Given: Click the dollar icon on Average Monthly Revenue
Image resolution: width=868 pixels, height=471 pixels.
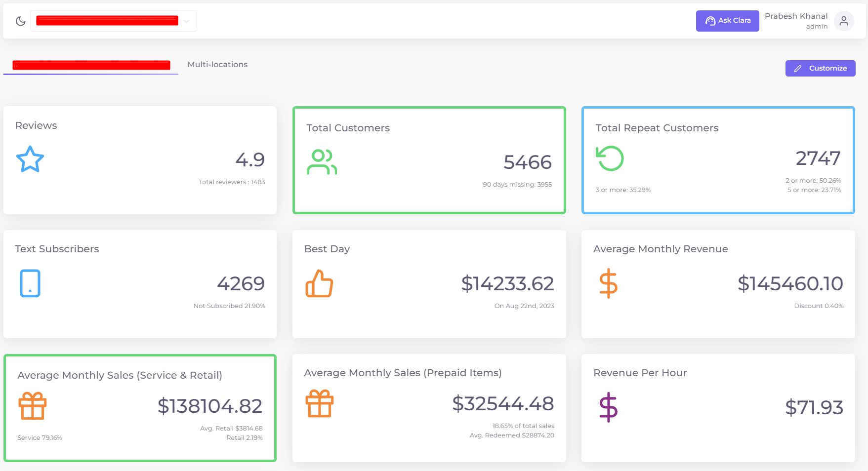Looking at the screenshot, I should [x=609, y=283].
